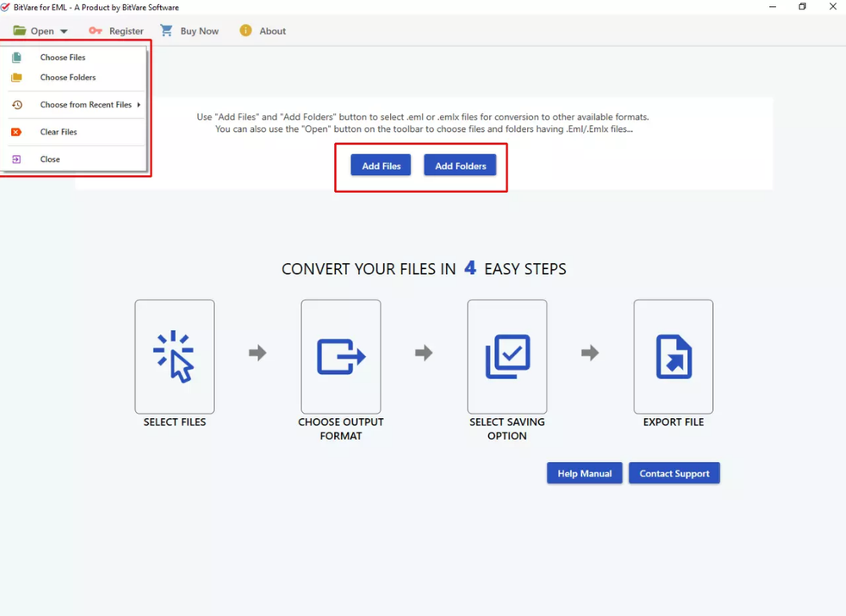Minimize the BitVare window

pos(772,7)
